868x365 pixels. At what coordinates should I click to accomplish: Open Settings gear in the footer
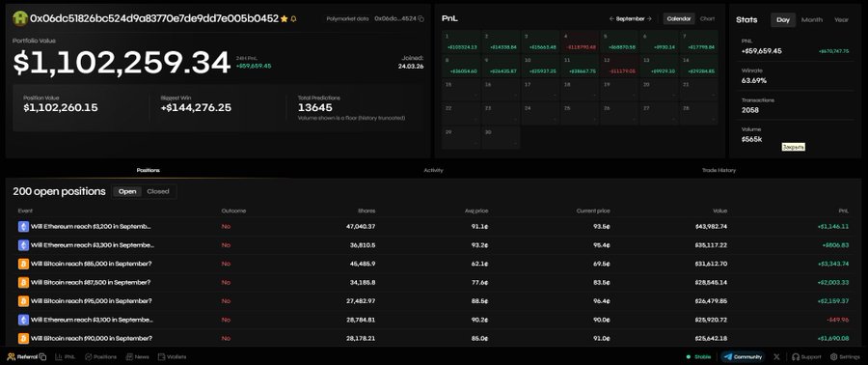pyautogui.click(x=845, y=356)
